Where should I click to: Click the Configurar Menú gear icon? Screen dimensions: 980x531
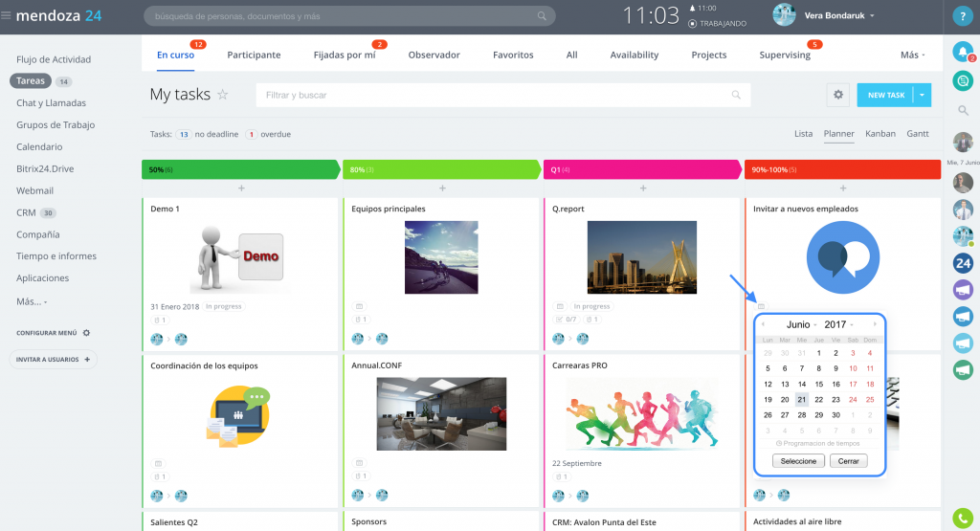click(x=87, y=333)
